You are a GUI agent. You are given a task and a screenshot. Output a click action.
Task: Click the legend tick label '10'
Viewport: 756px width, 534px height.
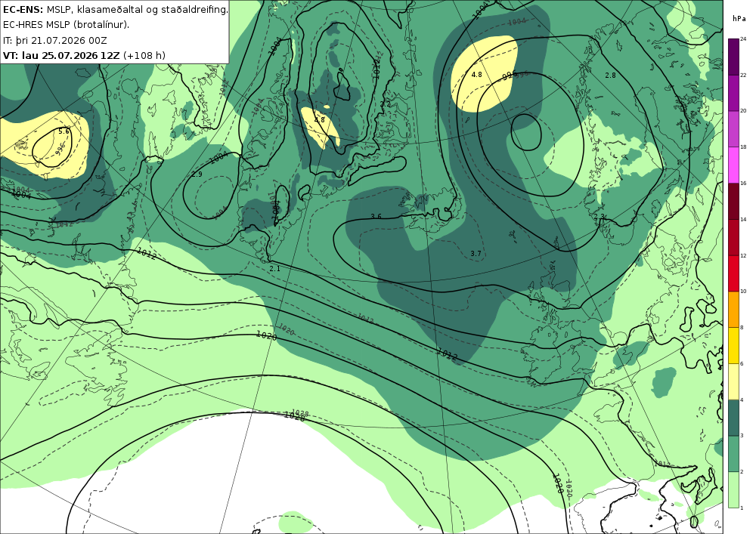[743, 292]
